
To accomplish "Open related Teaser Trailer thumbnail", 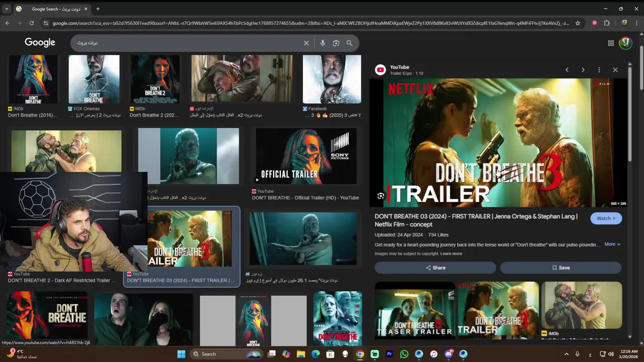I will pyautogui.click(x=415, y=310).
